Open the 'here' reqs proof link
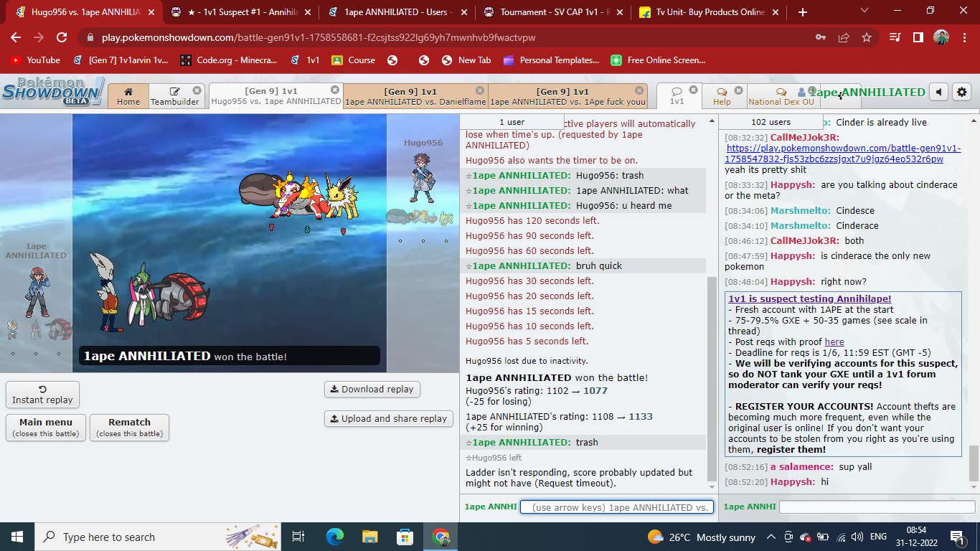The width and height of the screenshot is (980, 551). [x=834, y=342]
